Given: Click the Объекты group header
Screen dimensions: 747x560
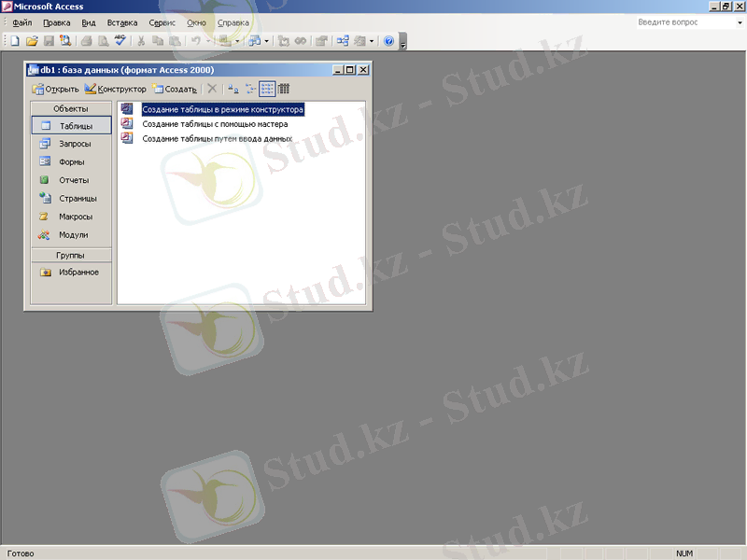Looking at the screenshot, I should point(71,108).
